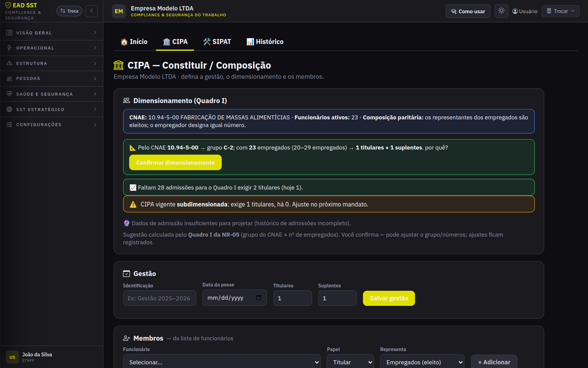Open the Representa Empregados dropdown
588x368 pixels.
click(422, 361)
